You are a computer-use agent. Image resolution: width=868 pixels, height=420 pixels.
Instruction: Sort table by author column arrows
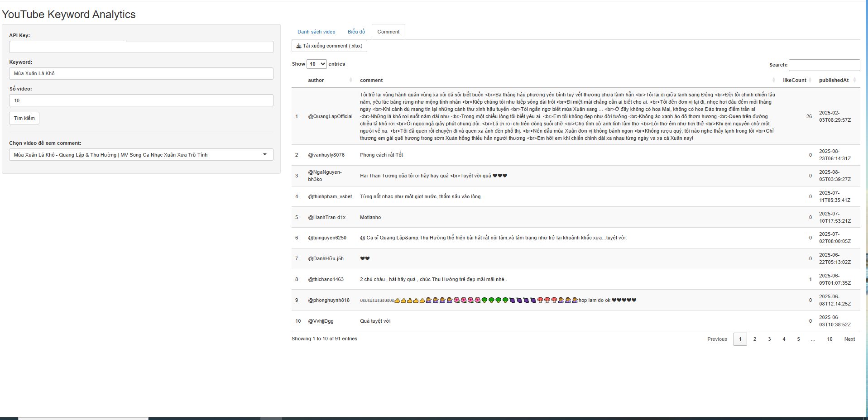[x=350, y=81]
